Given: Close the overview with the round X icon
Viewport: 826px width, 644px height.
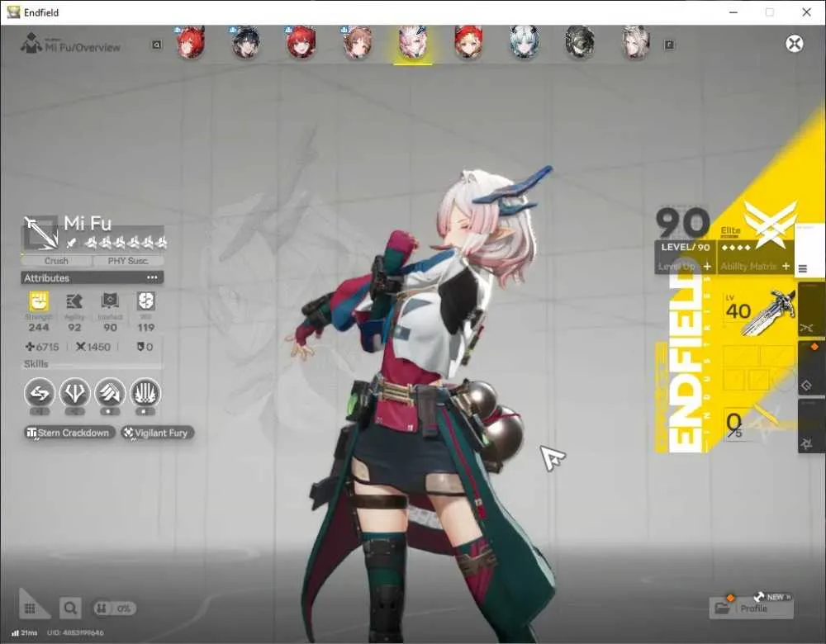Looking at the screenshot, I should [795, 44].
